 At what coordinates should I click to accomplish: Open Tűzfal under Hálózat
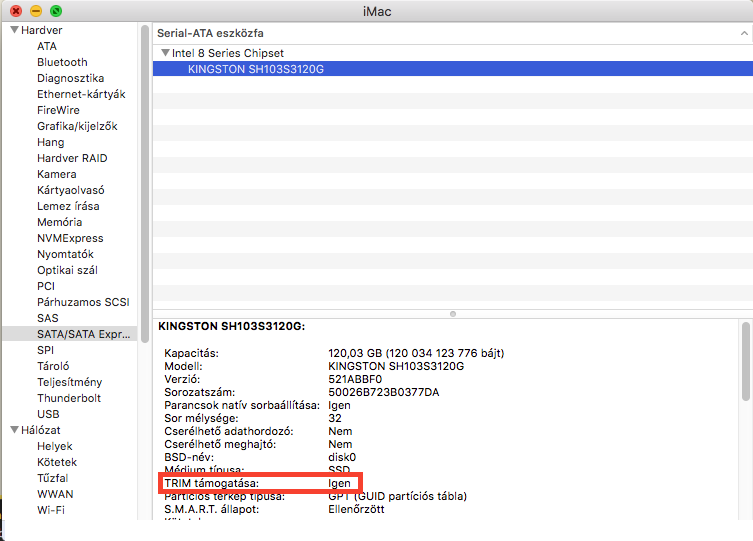click(x=53, y=478)
